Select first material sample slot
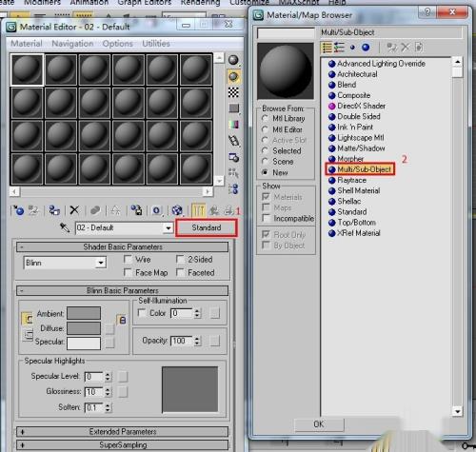This screenshot has width=476, height=452. click(27, 69)
